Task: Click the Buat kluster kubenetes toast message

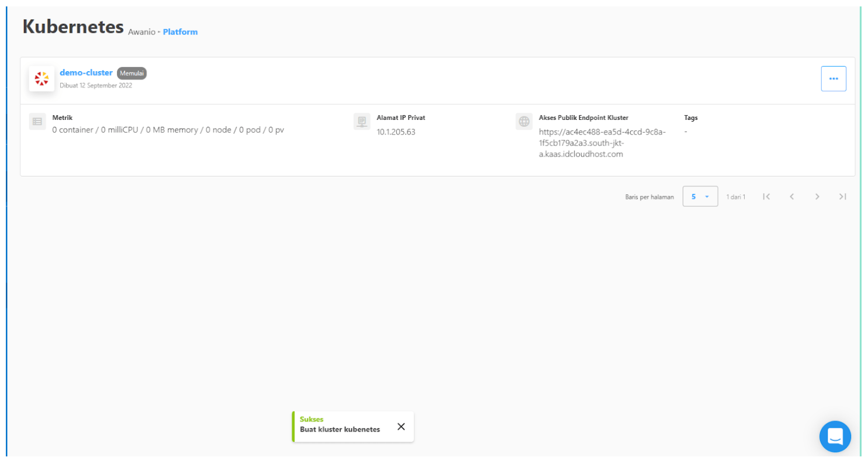Action: click(x=340, y=430)
